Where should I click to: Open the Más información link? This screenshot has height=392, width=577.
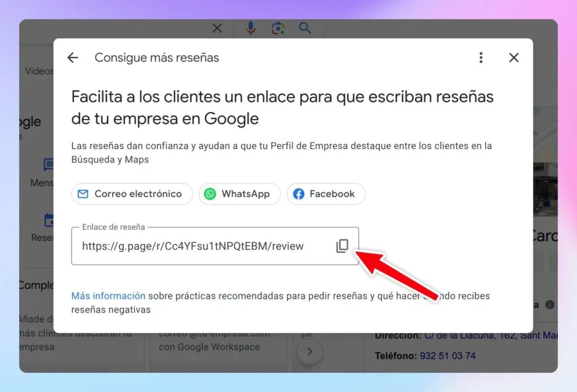(x=108, y=296)
